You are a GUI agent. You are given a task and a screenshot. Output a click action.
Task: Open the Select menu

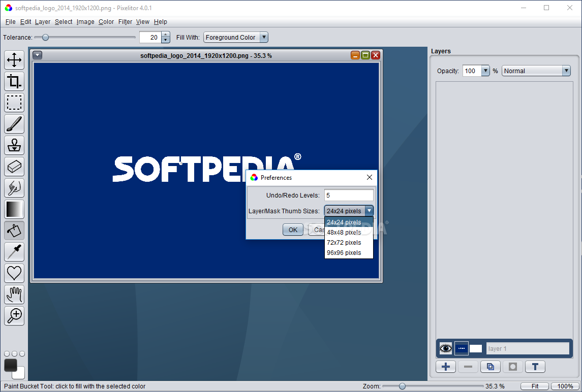click(x=64, y=21)
